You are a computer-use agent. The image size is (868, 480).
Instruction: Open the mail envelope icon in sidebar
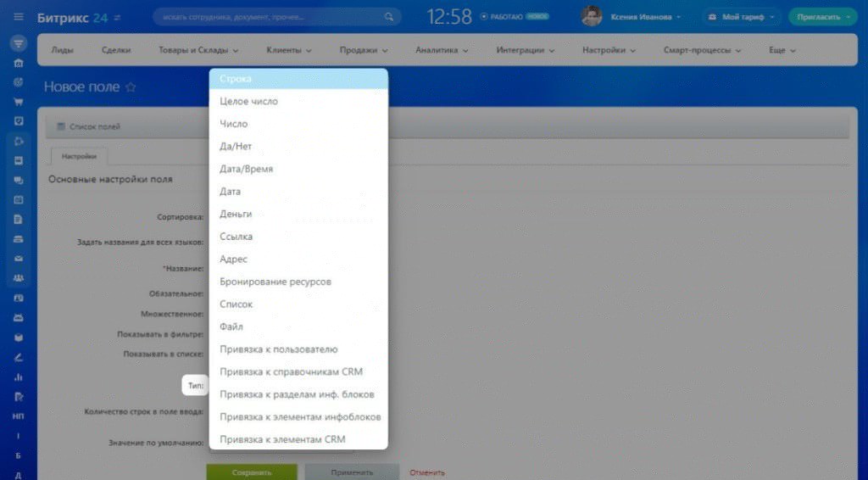tap(19, 259)
